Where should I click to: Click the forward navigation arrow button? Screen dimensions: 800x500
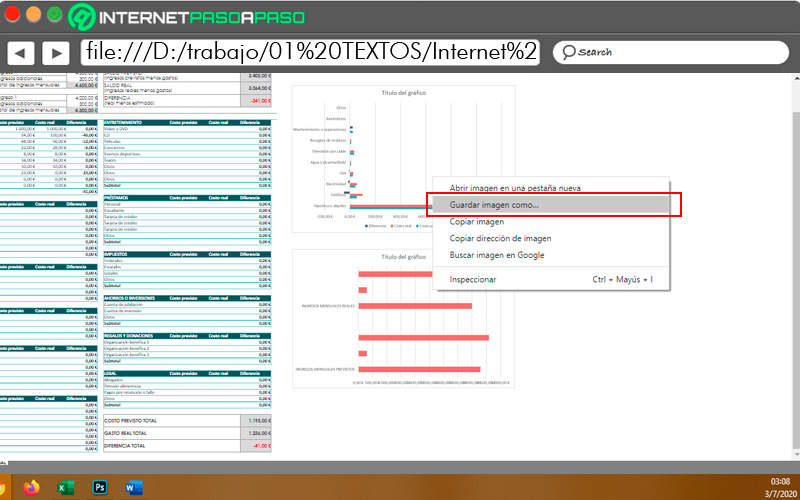(56, 53)
